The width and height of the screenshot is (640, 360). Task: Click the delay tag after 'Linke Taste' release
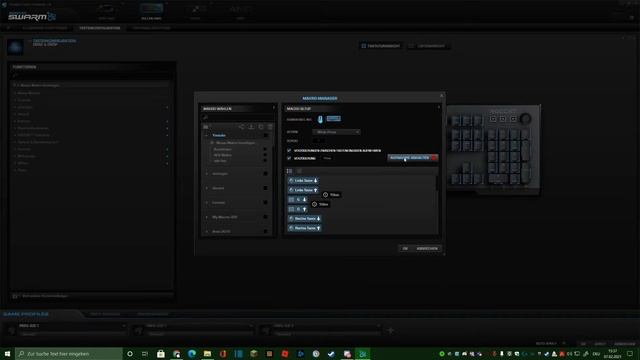(331, 195)
